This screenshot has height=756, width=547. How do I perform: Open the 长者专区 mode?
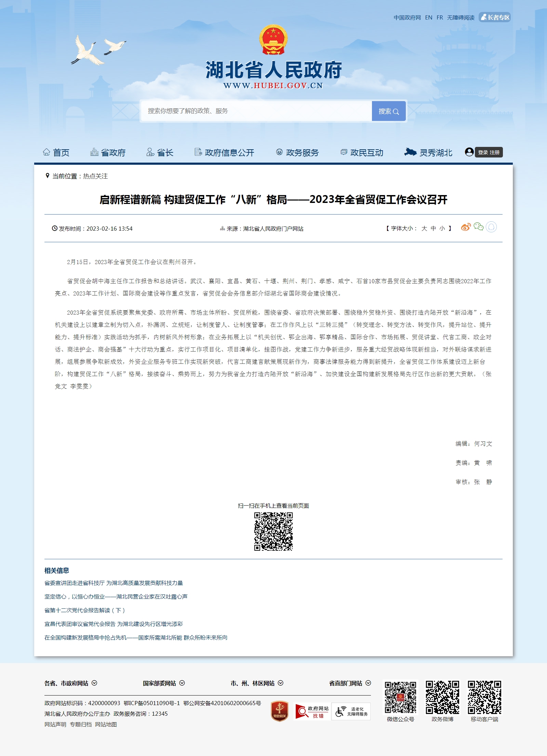point(495,17)
